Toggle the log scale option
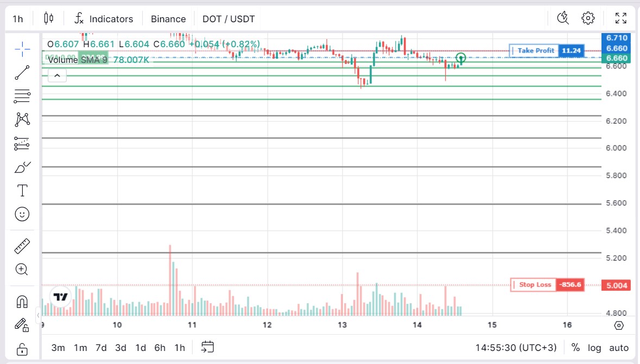The height and width of the screenshot is (364, 640). pyautogui.click(x=594, y=348)
